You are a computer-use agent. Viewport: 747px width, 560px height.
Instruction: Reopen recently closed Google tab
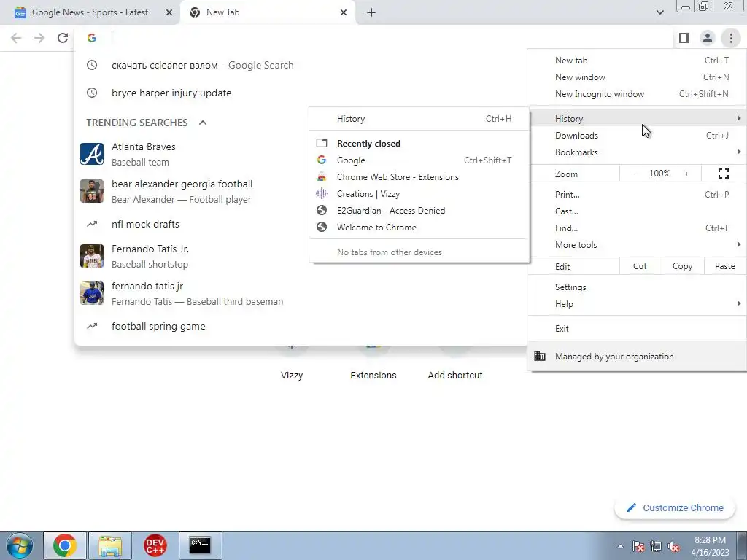(419, 160)
